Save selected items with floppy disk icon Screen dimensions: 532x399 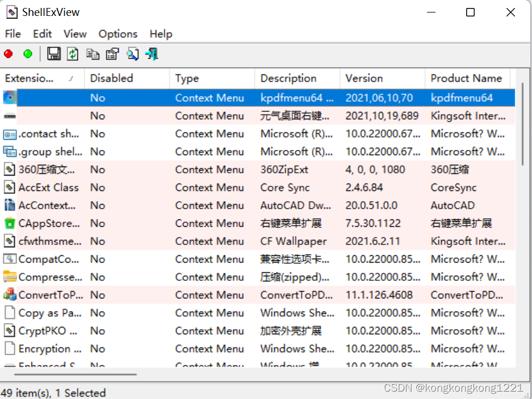pyautogui.click(x=53, y=54)
